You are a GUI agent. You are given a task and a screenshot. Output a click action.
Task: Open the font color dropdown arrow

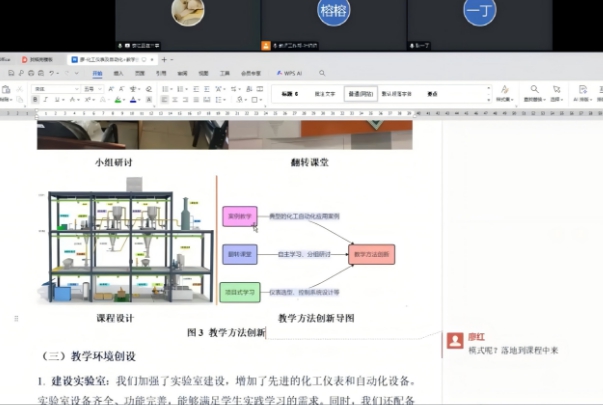click(140, 100)
